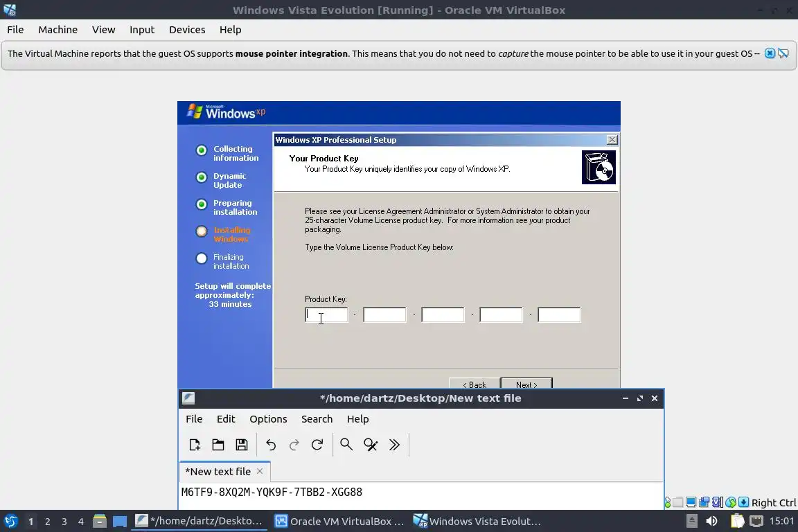Expand the toolbar overflow chevron
Viewport: 798px width, 532px height.
click(394, 445)
